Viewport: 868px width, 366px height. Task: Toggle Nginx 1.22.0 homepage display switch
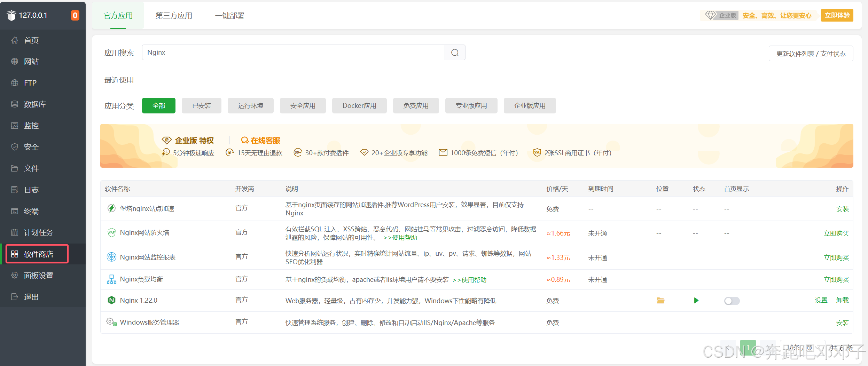pos(732,301)
